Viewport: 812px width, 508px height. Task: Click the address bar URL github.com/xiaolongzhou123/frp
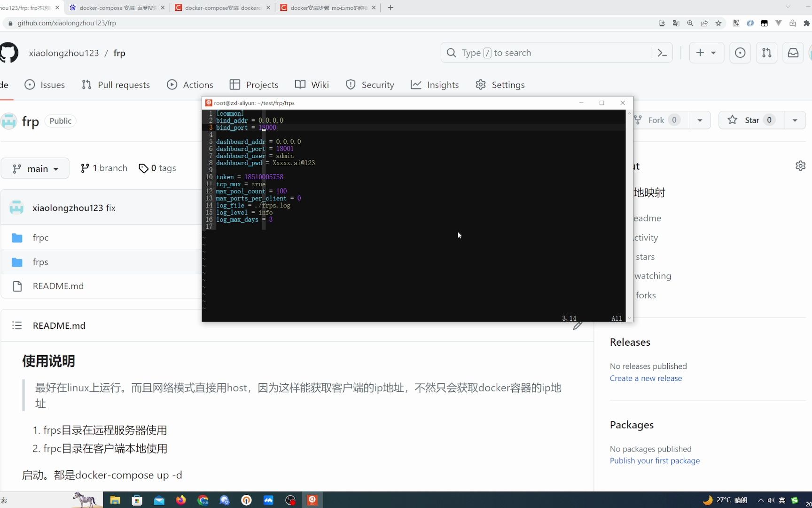point(67,23)
